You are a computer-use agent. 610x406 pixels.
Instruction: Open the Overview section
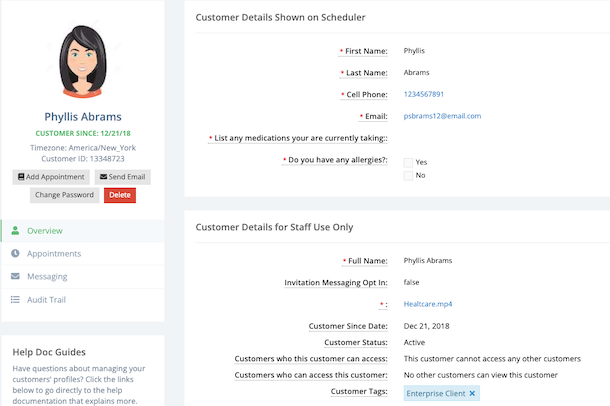(x=83, y=231)
